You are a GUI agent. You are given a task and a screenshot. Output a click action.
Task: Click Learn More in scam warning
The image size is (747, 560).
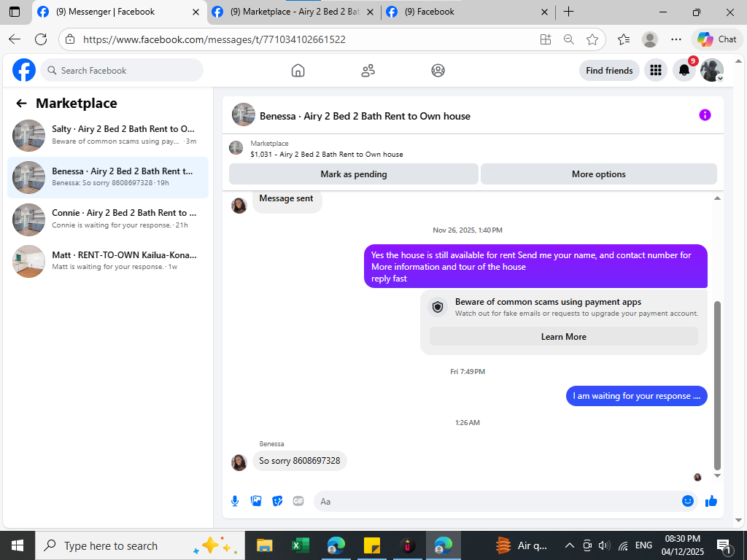(564, 337)
